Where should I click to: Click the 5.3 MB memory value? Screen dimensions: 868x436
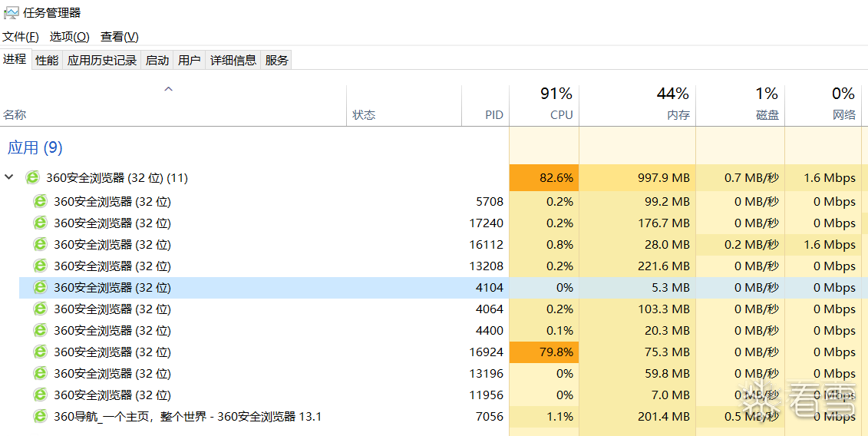click(x=670, y=288)
